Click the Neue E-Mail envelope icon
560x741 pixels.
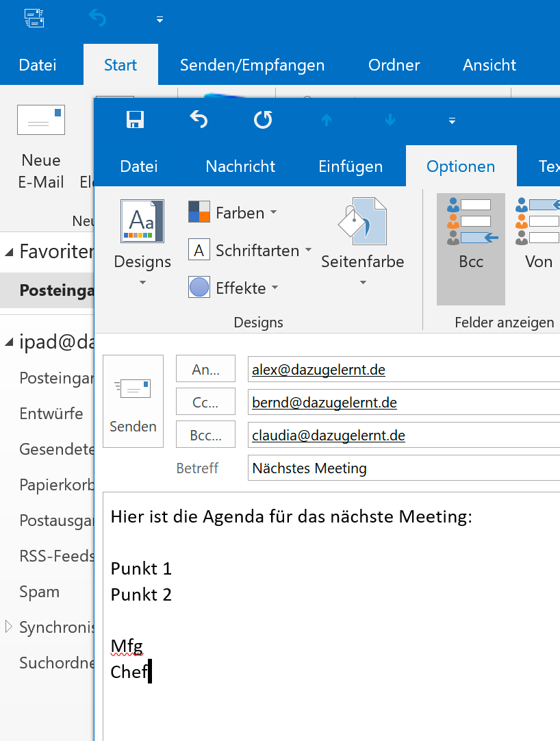click(40, 121)
